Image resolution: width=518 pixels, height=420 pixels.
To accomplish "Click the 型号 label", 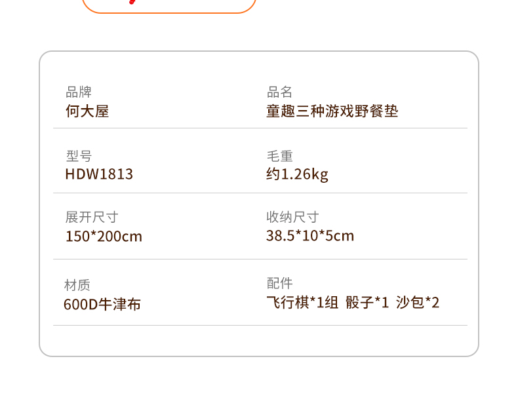I will pos(79,156).
